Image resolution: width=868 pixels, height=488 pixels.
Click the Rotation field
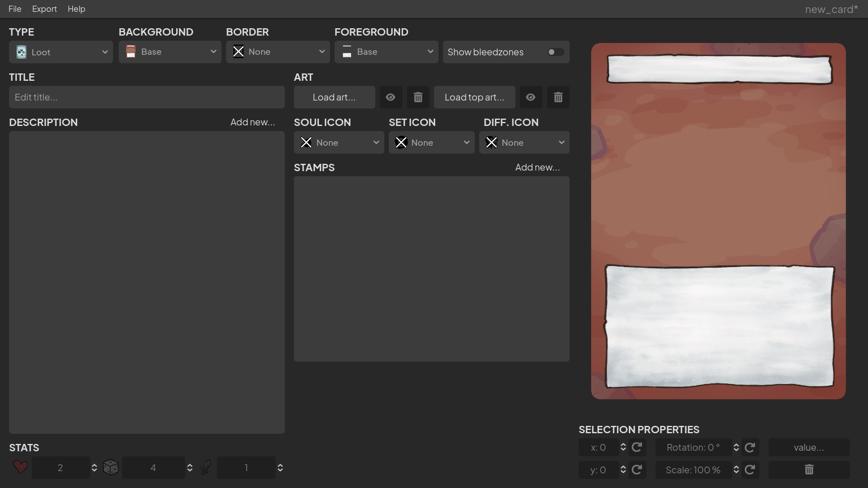tap(693, 447)
